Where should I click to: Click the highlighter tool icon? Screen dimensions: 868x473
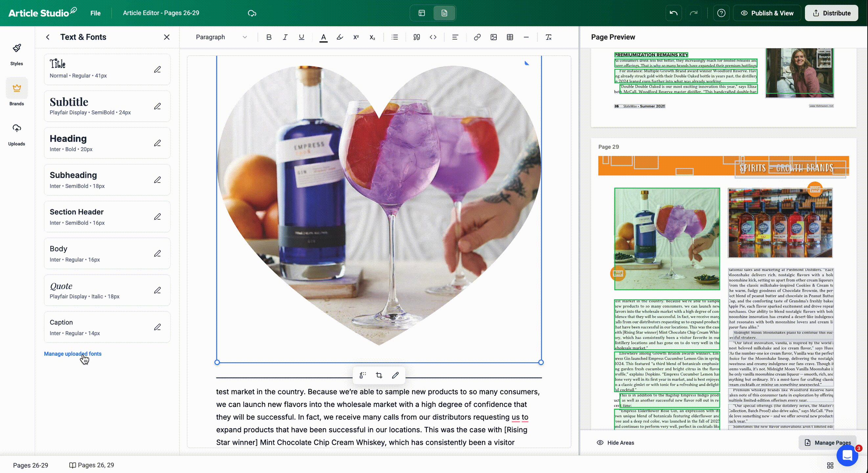pos(340,37)
